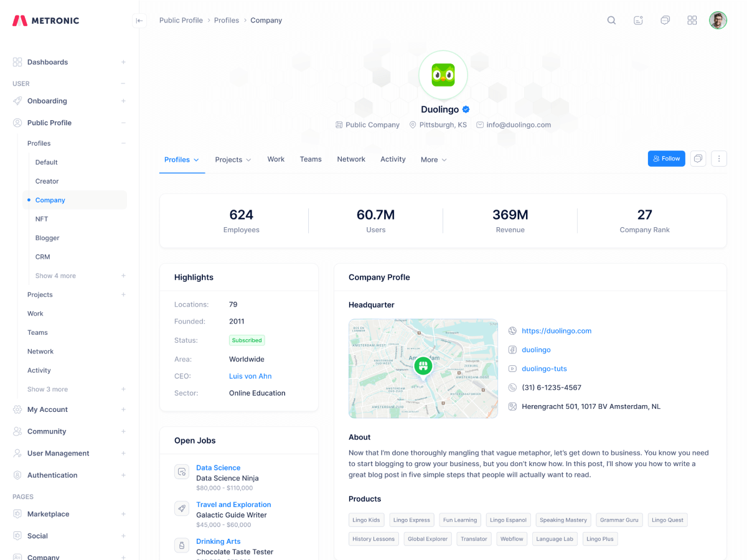Click the green store marker on the Amsterdam map
Image resolution: width=747 pixels, height=560 pixels.
pos(423,366)
